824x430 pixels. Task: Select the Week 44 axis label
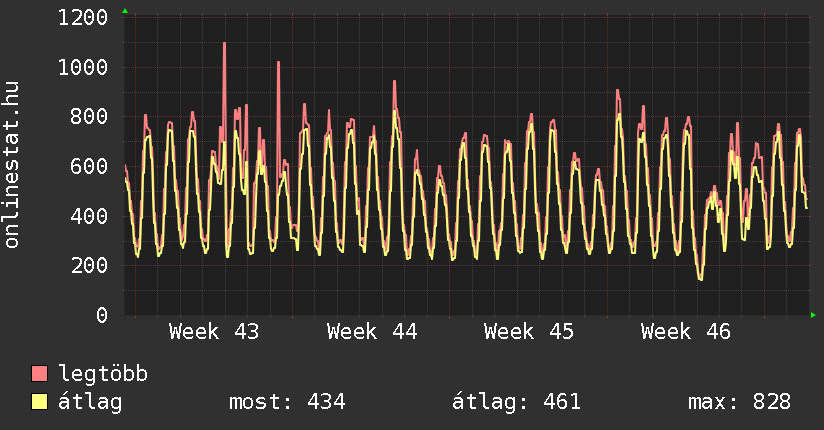pos(372,331)
